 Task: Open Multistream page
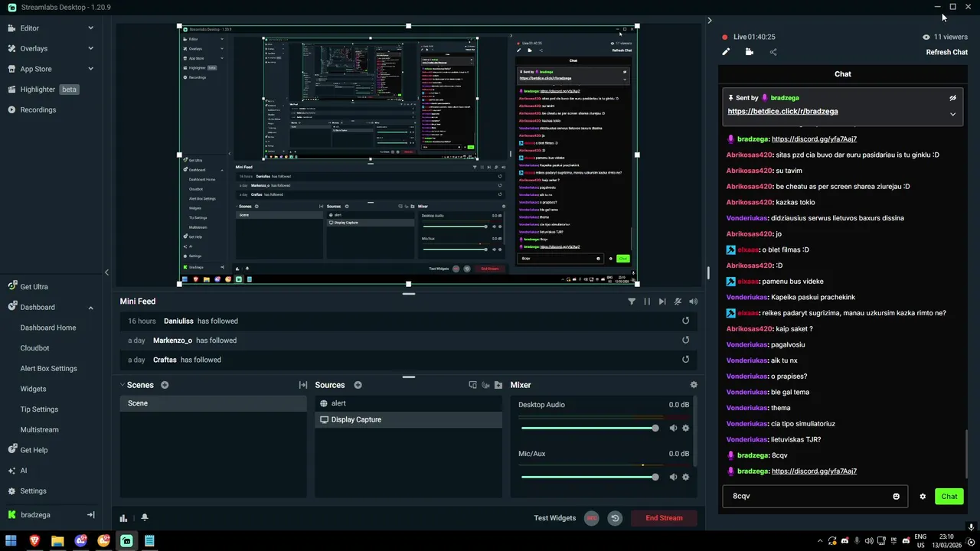point(39,430)
